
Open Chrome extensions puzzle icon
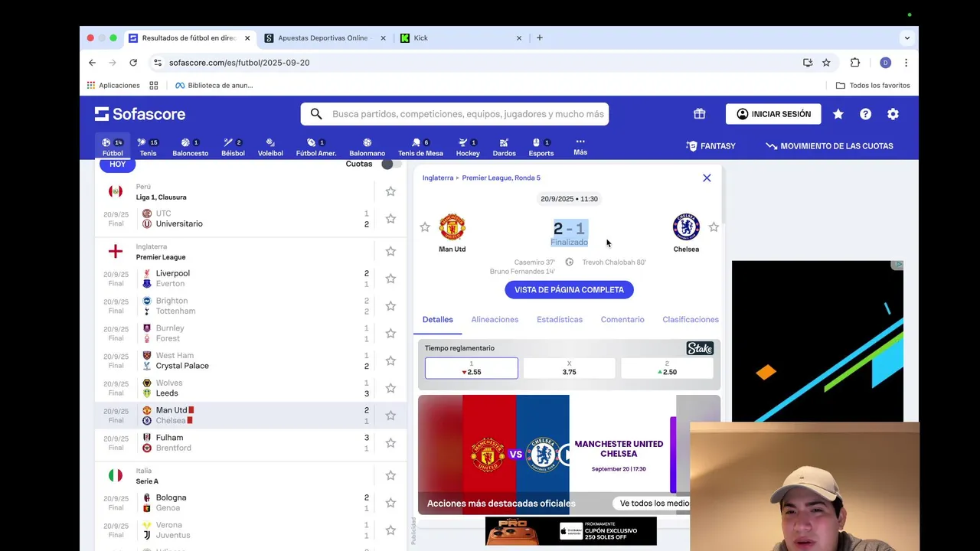point(855,63)
